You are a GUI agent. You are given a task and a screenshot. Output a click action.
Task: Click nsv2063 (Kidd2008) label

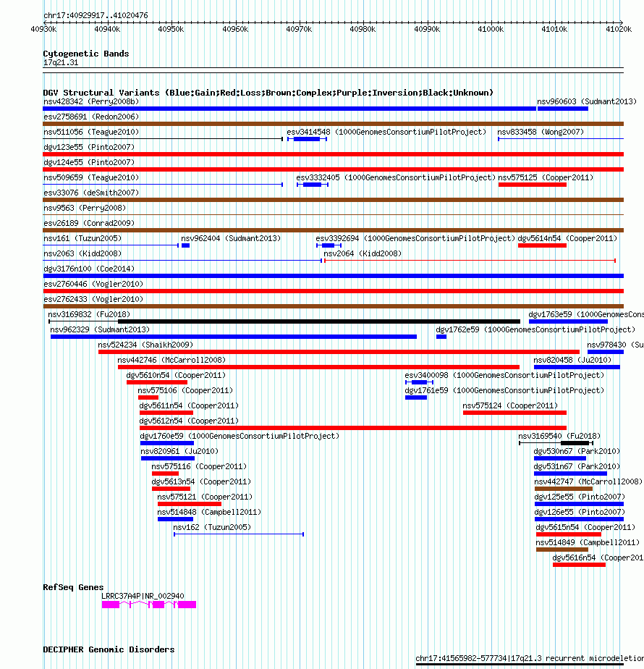pyautogui.click(x=82, y=254)
